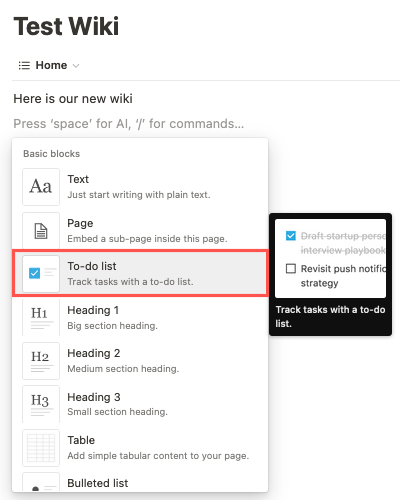Click the Heading 1 H1 icon

point(41,317)
